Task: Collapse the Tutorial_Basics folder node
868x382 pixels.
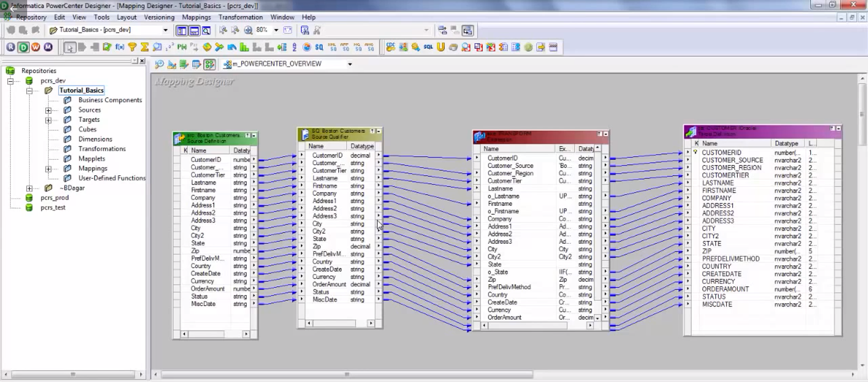Action: click(29, 91)
